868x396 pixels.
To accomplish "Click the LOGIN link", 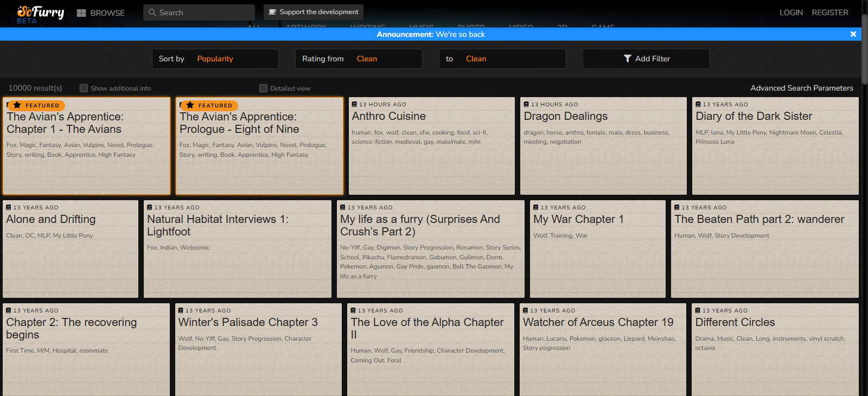I will (791, 12).
